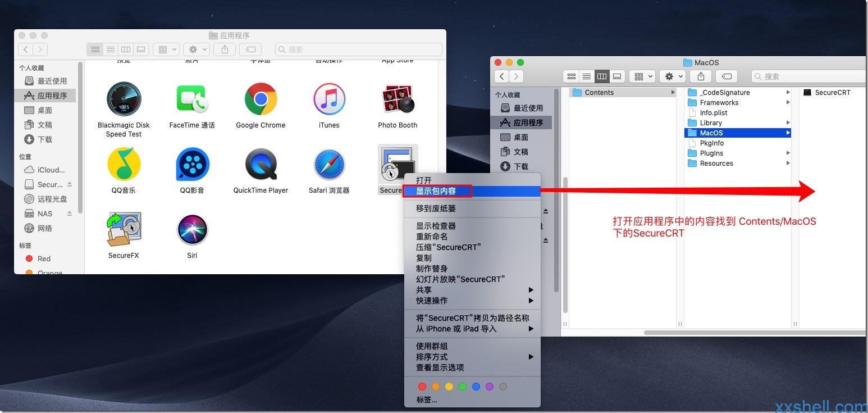This screenshot has width=868, height=413.
Task: Select the Info.plist file
Action: (x=738, y=113)
